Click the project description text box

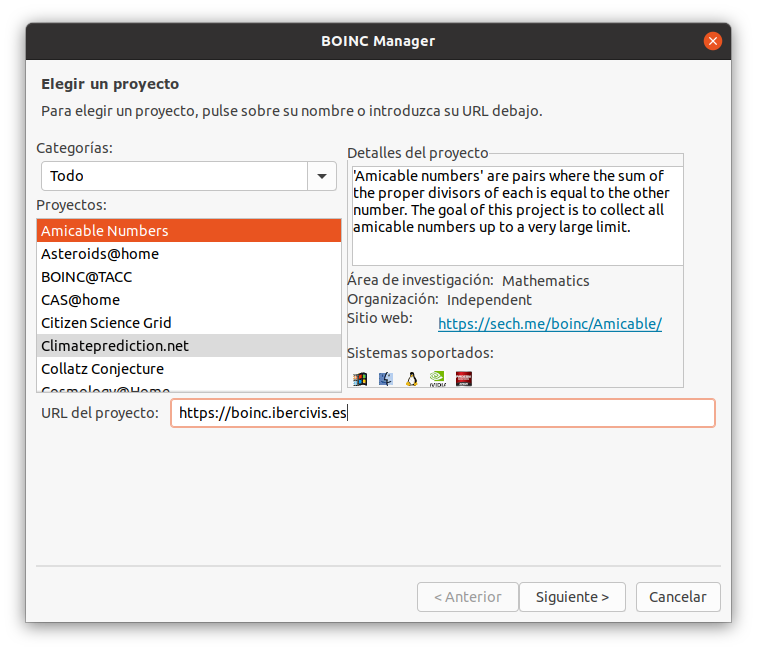[x=518, y=216]
